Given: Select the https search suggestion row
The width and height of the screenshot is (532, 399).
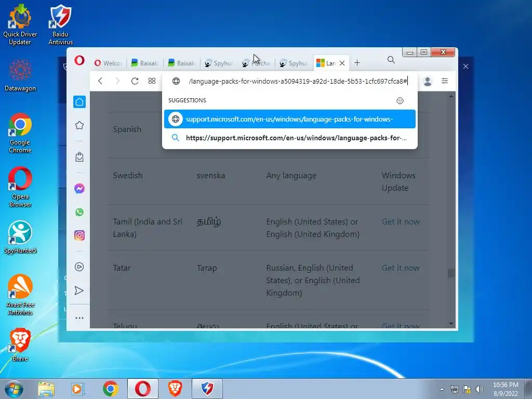Looking at the screenshot, I should (290, 138).
